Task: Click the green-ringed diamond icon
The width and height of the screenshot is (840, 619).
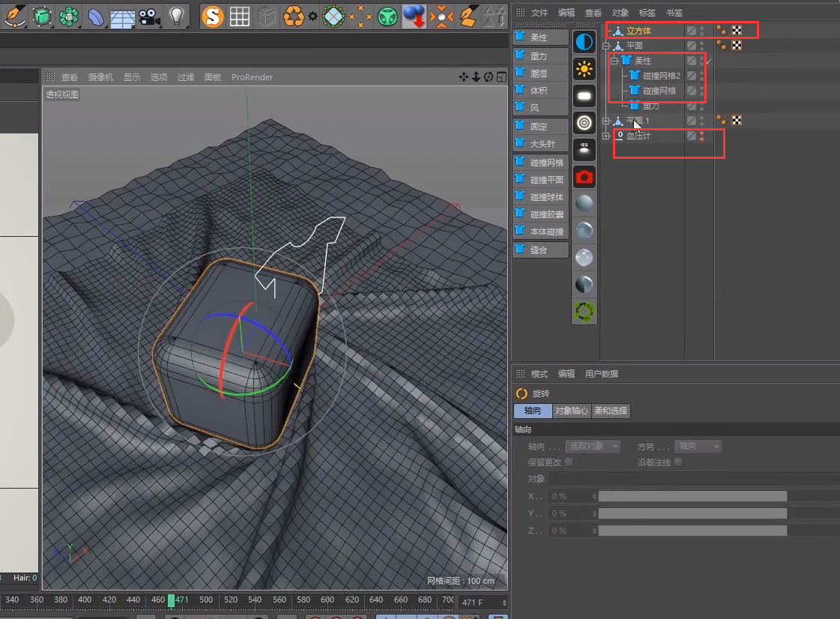Action: 333,16
